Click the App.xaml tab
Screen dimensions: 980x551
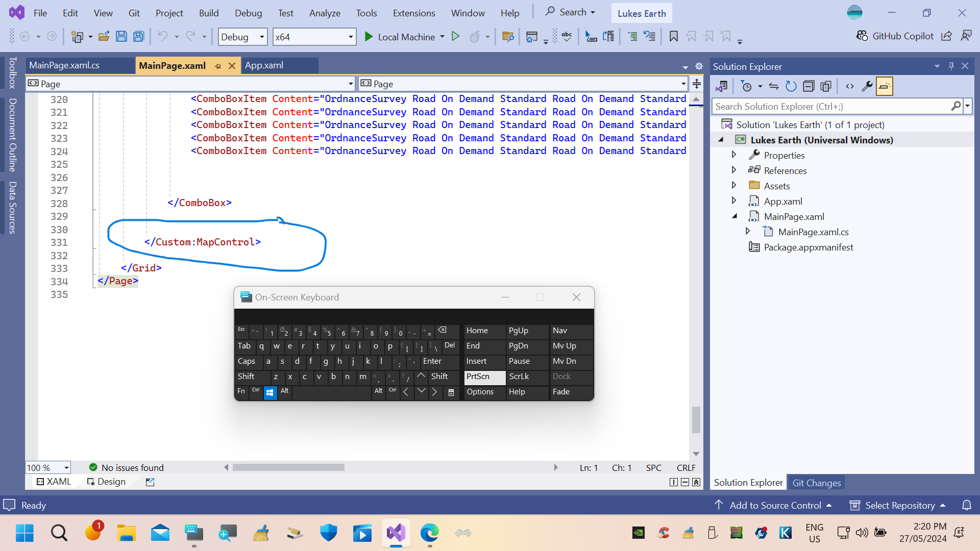[x=264, y=65]
